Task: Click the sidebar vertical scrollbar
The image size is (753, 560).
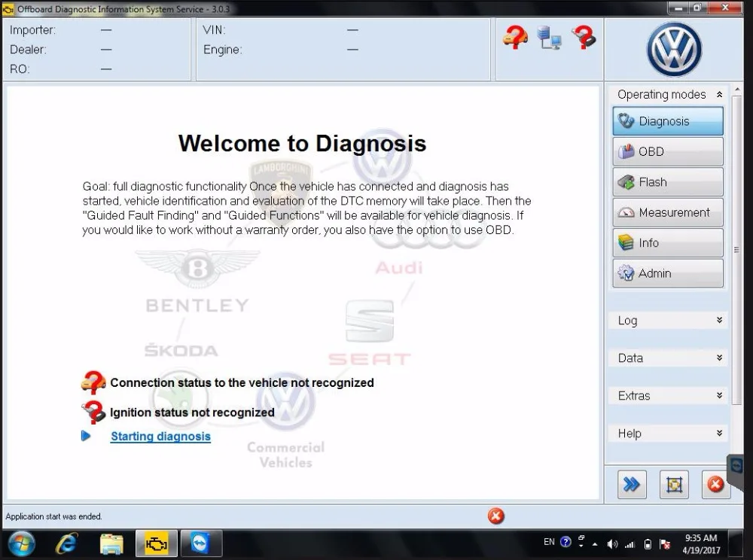Action: pyautogui.click(x=736, y=250)
